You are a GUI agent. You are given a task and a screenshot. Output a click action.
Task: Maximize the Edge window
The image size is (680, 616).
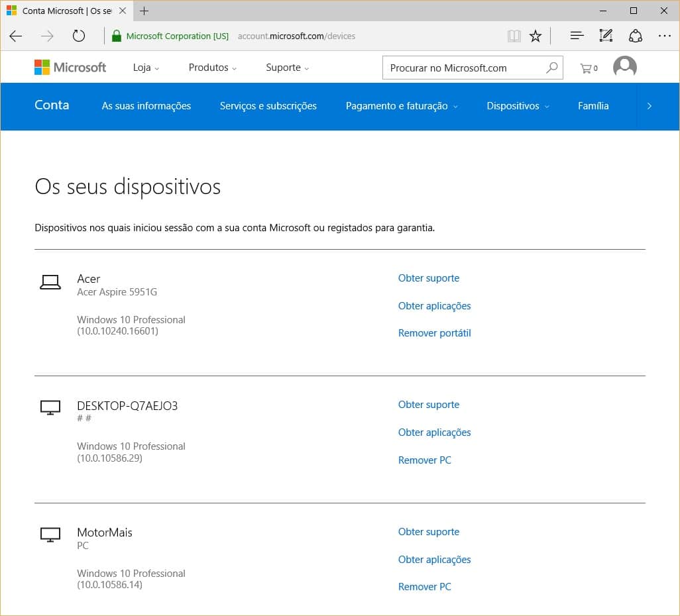pyautogui.click(x=634, y=11)
